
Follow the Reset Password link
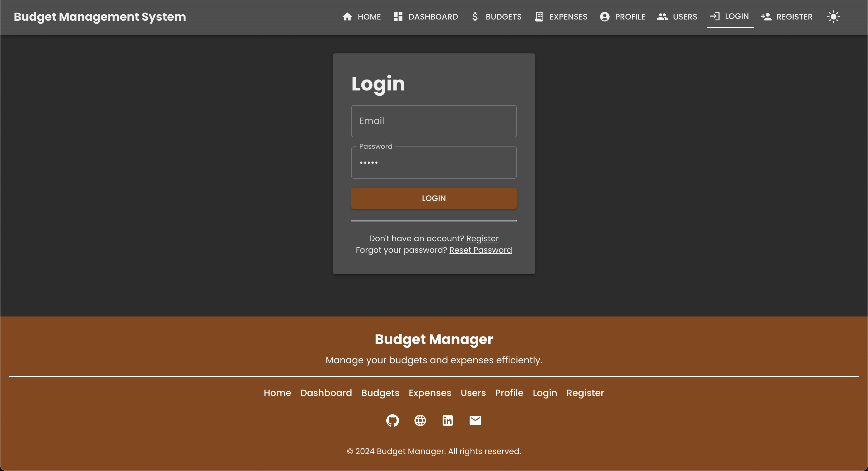(480, 250)
